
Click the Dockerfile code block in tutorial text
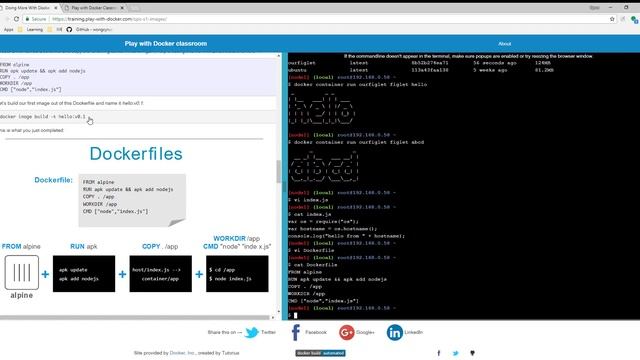point(138,77)
